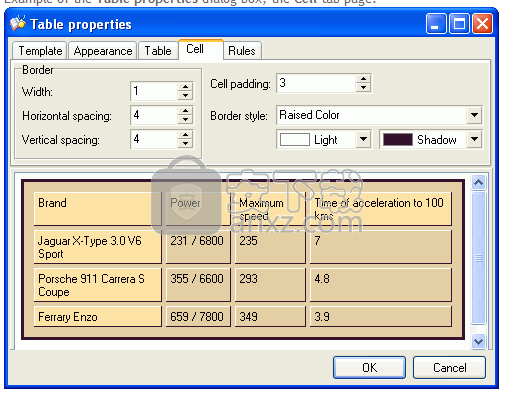519x393 pixels.
Task: Click the border Width input field
Action: pyautogui.click(x=154, y=91)
